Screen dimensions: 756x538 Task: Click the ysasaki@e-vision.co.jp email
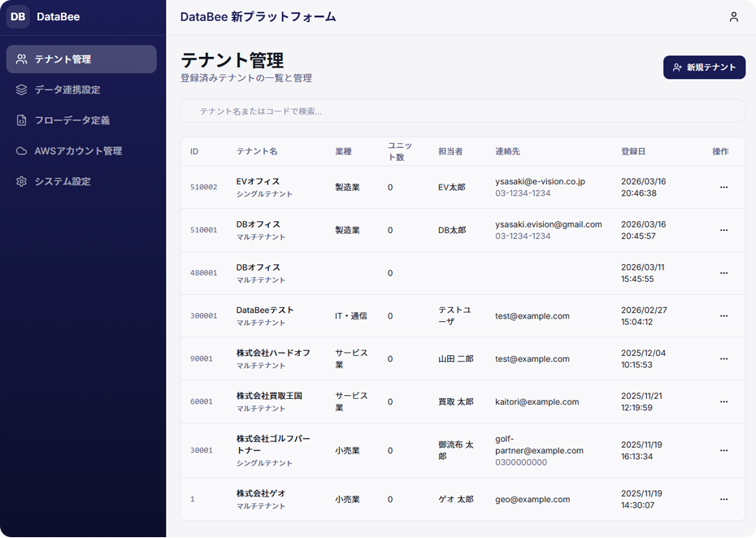click(540, 181)
